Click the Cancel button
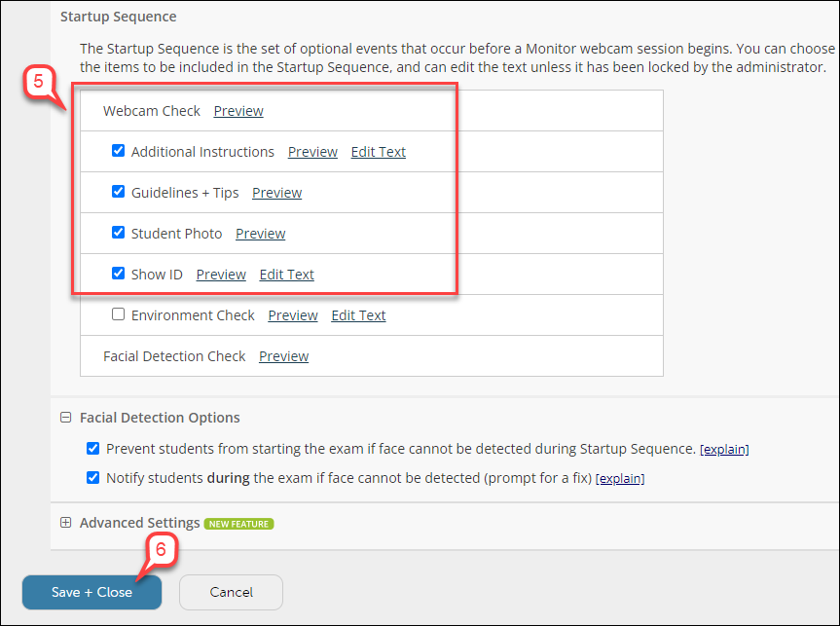This screenshot has width=840, height=626. [x=231, y=592]
